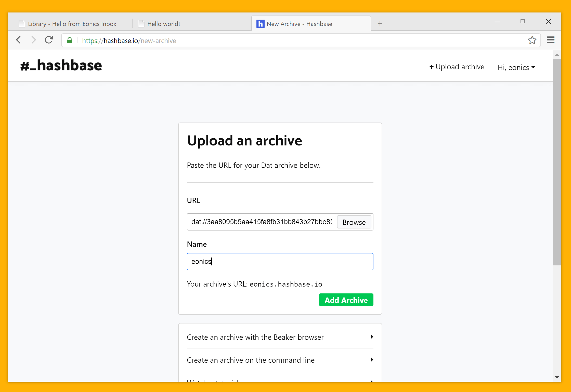Open the Hi, eonics account dropdown
Screen dimensions: 571x392
(516, 67)
